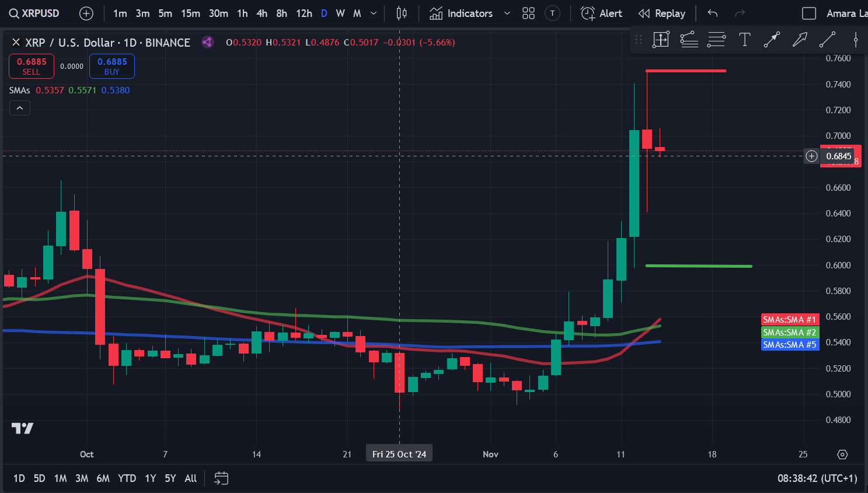Open candlestick chart style selector
The image size is (868, 493).
pyautogui.click(x=402, y=13)
